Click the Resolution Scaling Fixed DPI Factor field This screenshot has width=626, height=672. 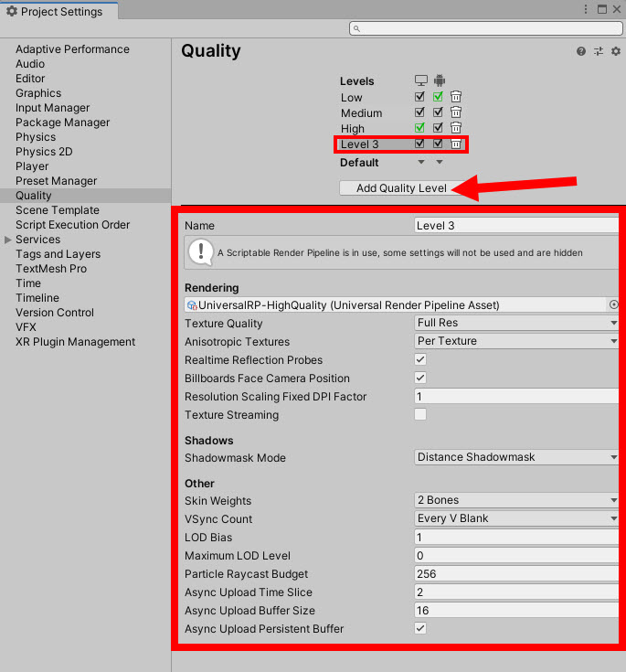516,396
